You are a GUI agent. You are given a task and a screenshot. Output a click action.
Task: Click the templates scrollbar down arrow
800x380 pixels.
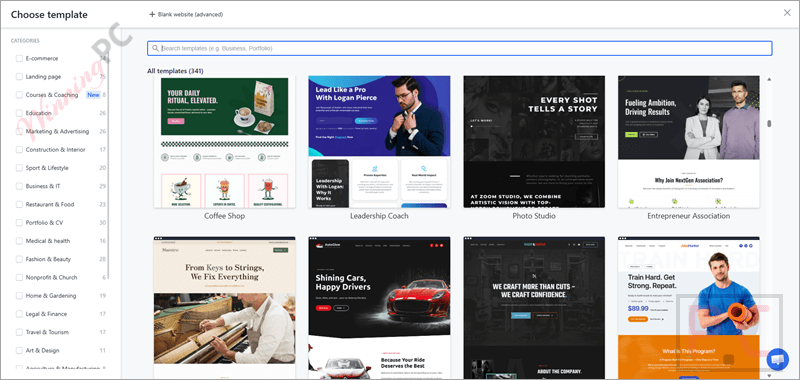pos(769,376)
